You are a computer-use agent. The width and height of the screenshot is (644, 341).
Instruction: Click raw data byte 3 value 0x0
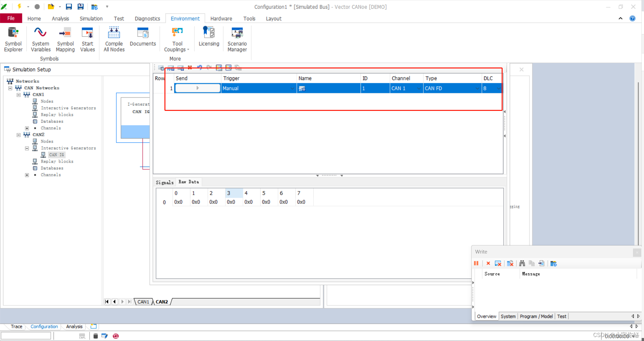pos(231,202)
